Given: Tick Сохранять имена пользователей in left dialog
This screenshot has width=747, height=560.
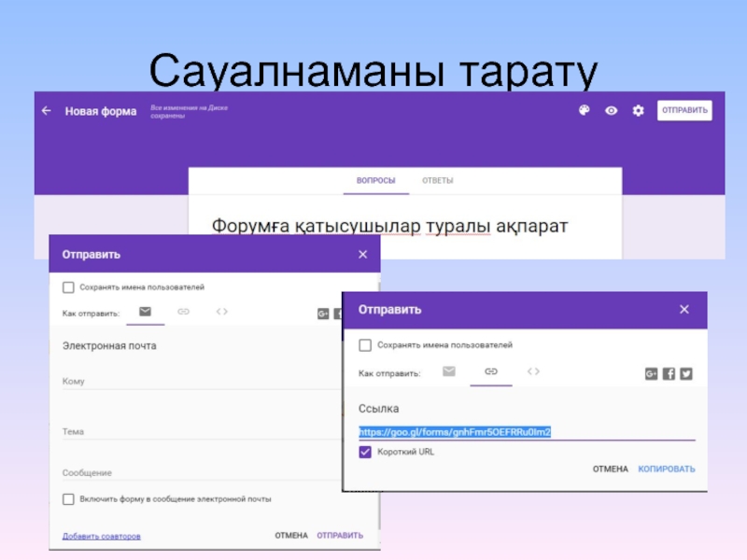Looking at the screenshot, I should 68,287.
